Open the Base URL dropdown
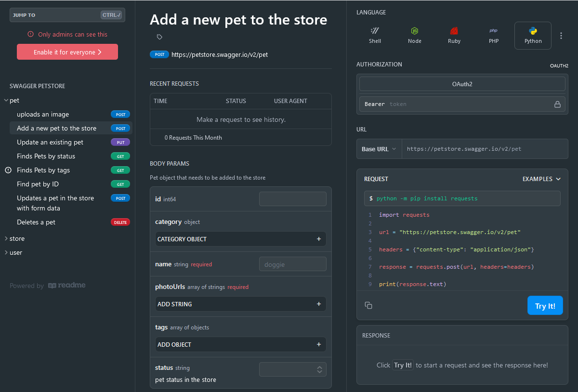The width and height of the screenshot is (578, 392). click(x=379, y=149)
